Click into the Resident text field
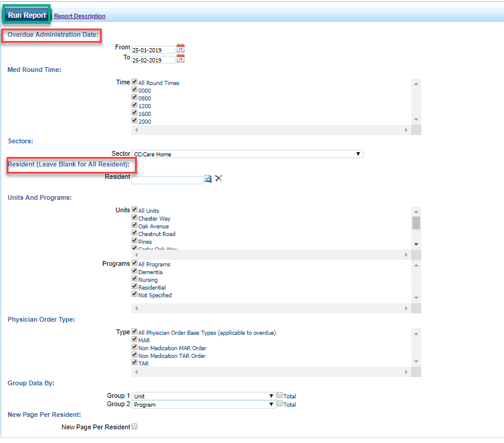Viewport: 504px width, 443px height. pyautogui.click(x=167, y=180)
